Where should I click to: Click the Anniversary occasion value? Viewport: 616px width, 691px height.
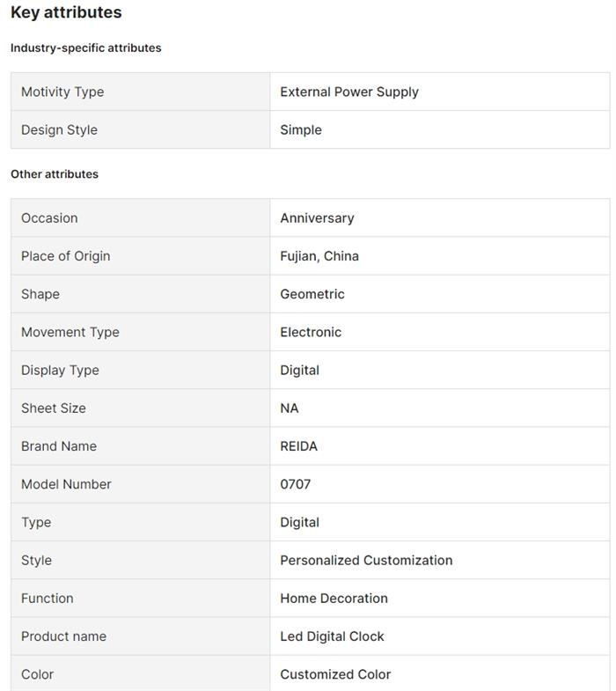[317, 217]
